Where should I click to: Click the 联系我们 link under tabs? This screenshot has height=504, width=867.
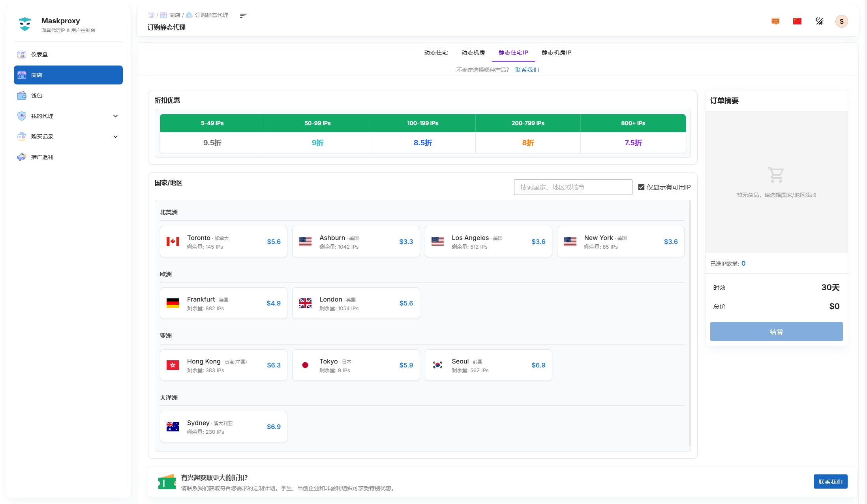pos(527,70)
